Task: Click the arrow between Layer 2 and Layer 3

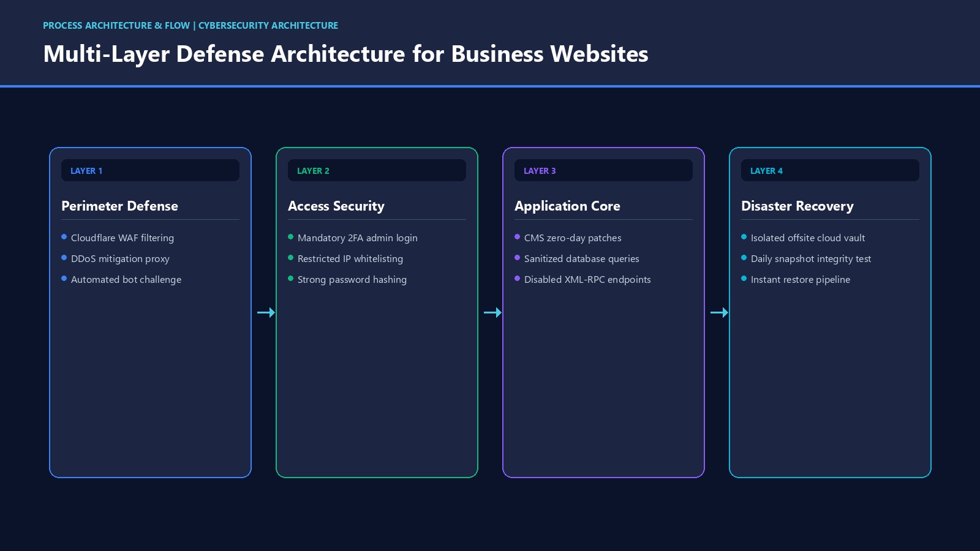Action: [492, 313]
